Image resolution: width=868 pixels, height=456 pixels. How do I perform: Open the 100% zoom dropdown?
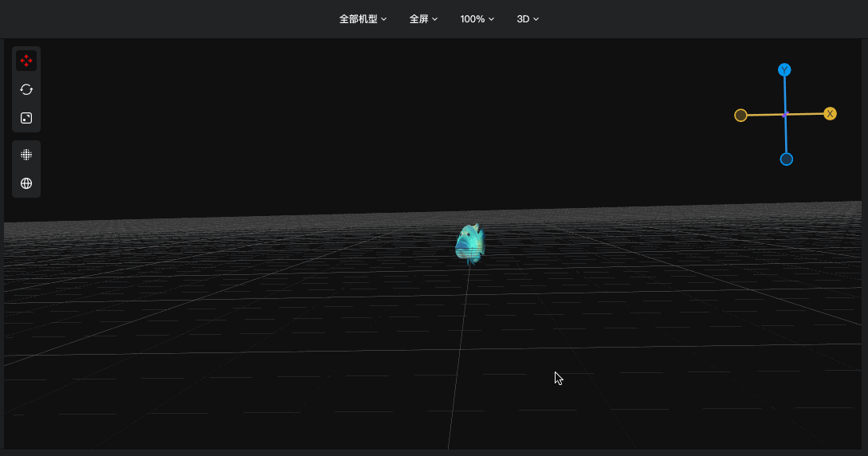pos(477,19)
